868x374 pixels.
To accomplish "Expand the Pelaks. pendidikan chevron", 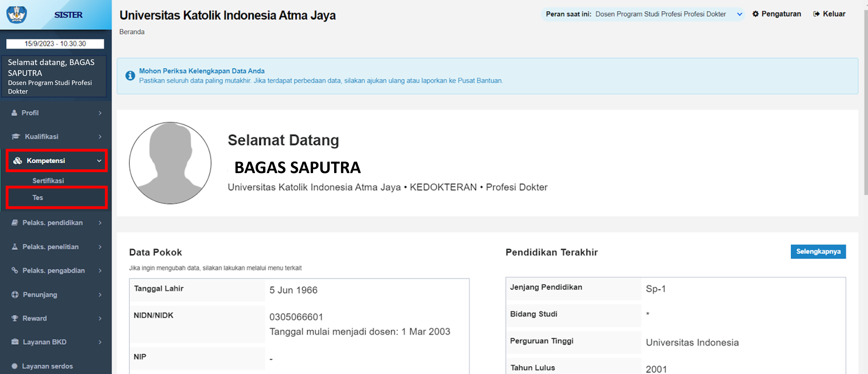I will pos(100,223).
